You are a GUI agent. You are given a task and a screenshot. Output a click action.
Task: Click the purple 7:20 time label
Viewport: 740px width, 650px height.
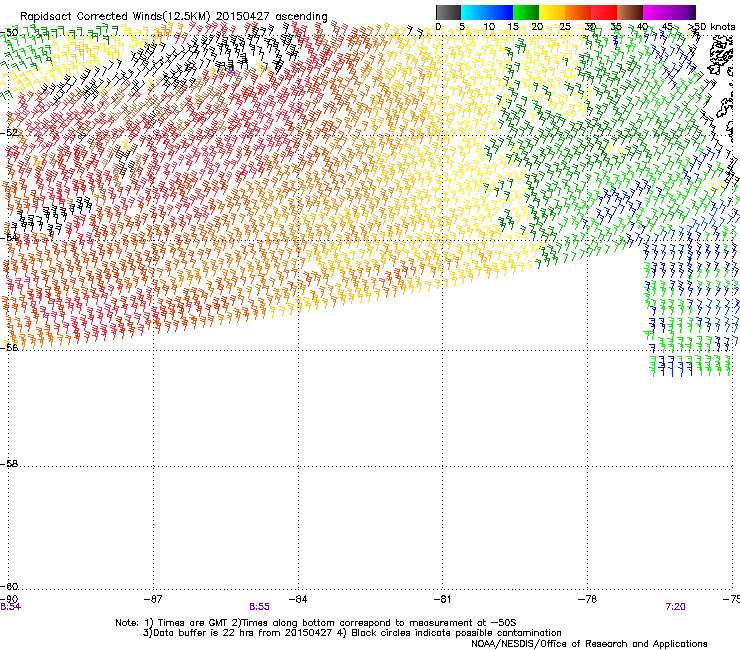coord(675,607)
